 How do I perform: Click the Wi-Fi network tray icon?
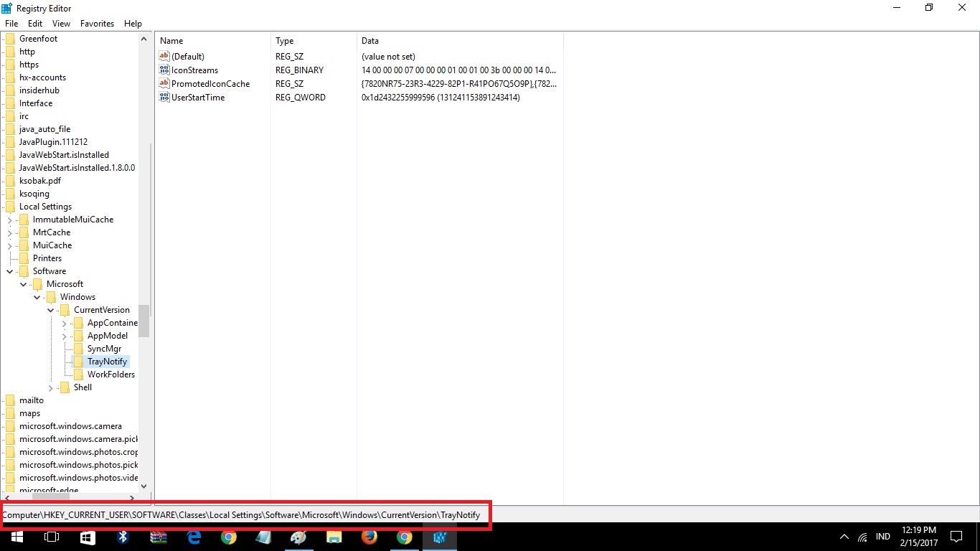862,537
